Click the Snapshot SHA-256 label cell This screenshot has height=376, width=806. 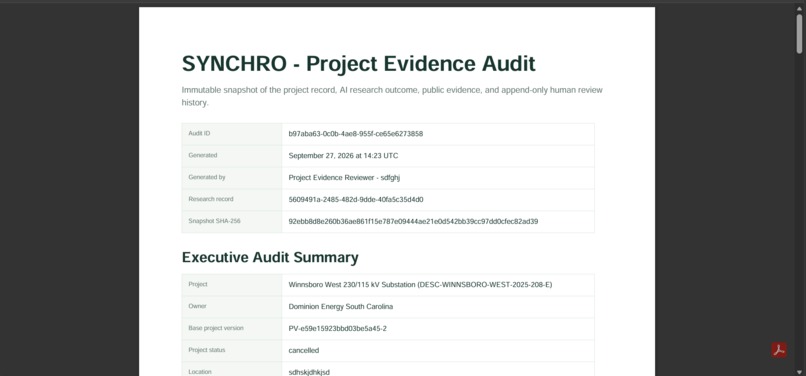click(x=232, y=222)
